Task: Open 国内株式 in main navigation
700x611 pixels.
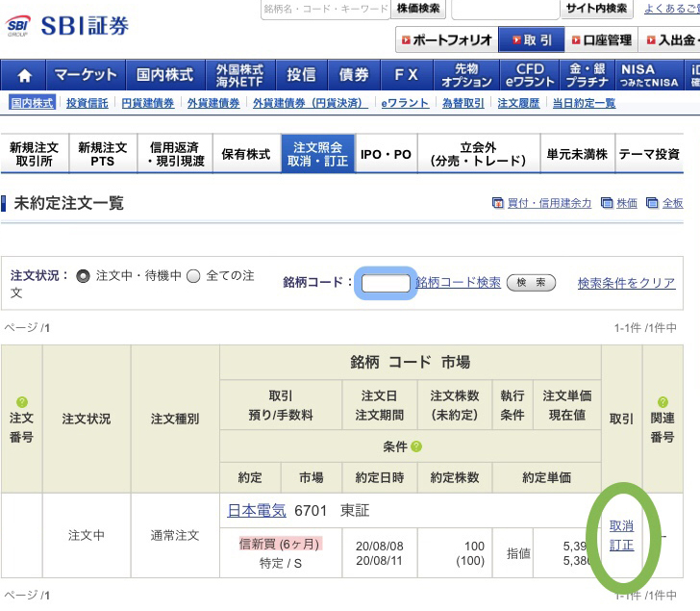Action: [x=165, y=75]
